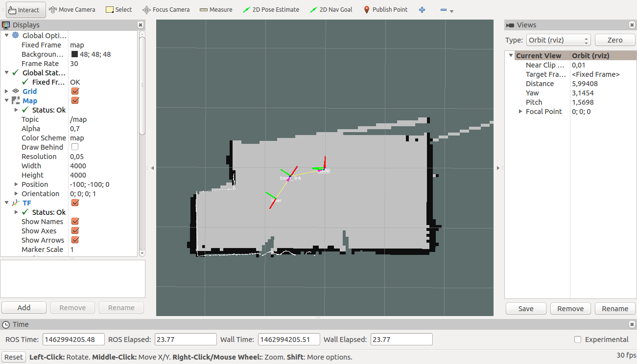The height and width of the screenshot is (364, 637).
Task: Click the Wall Elapsed field
Action: pos(401,340)
